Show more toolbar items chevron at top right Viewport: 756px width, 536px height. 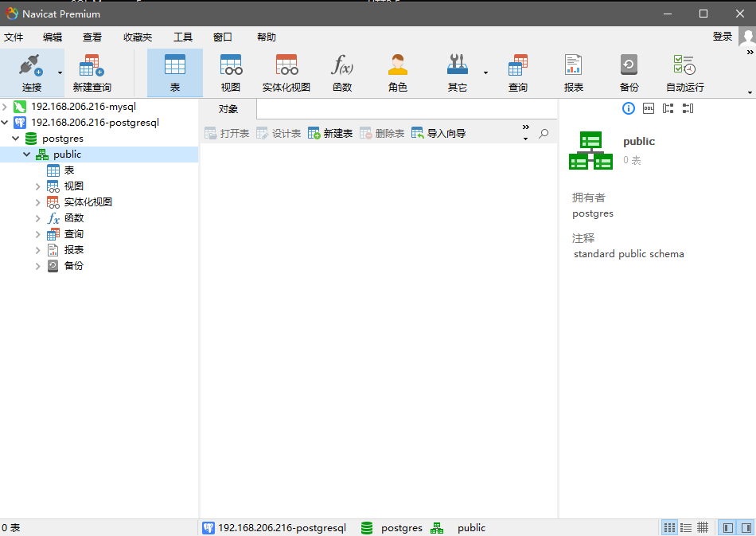(750, 52)
